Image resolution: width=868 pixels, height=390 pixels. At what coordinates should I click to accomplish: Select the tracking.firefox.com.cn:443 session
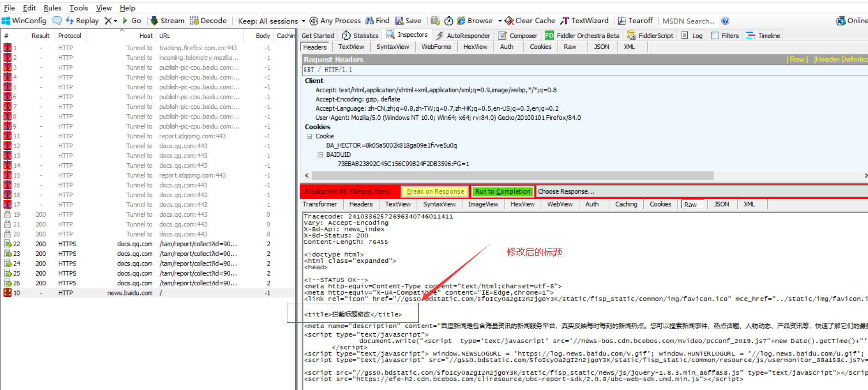(x=148, y=48)
